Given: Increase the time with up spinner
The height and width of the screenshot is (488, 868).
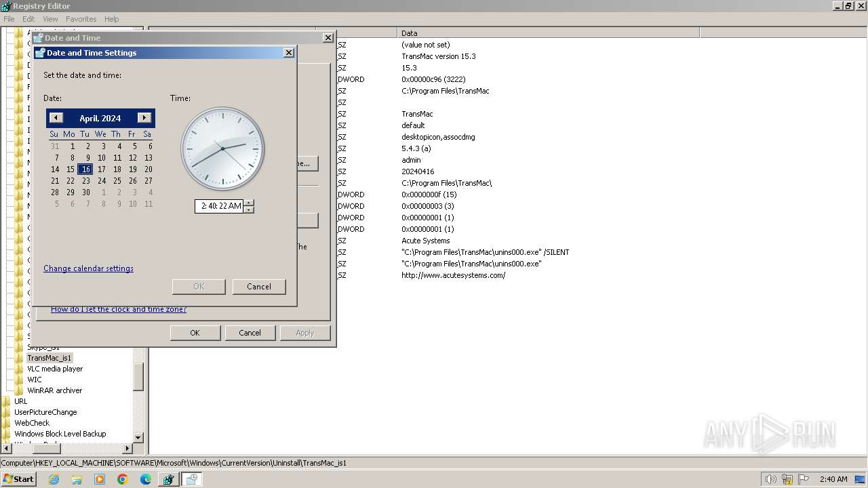Looking at the screenshot, I should pyautogui.click(x=249, y=203).
